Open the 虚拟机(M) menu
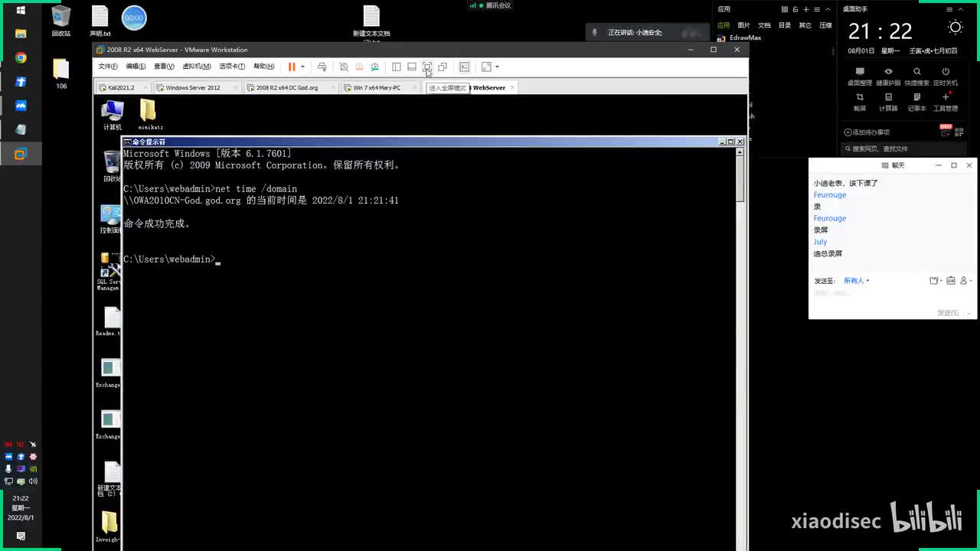 196,67
